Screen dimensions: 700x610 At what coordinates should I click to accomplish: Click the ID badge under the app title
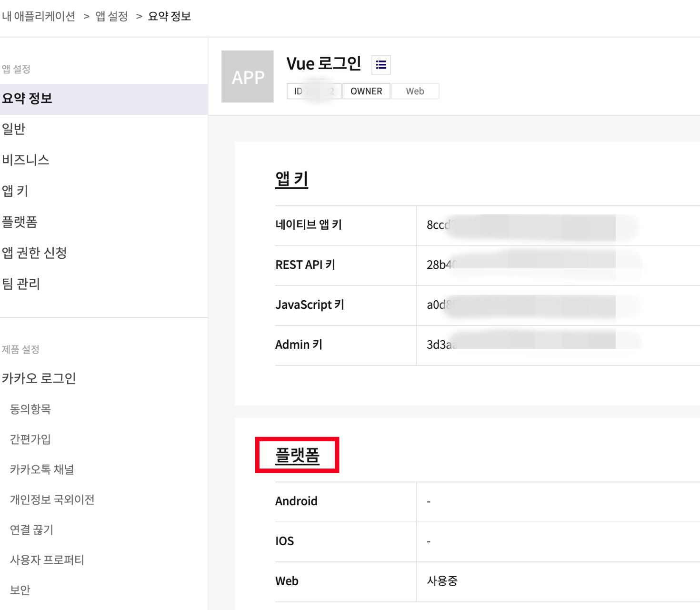(x=314, y=91)
